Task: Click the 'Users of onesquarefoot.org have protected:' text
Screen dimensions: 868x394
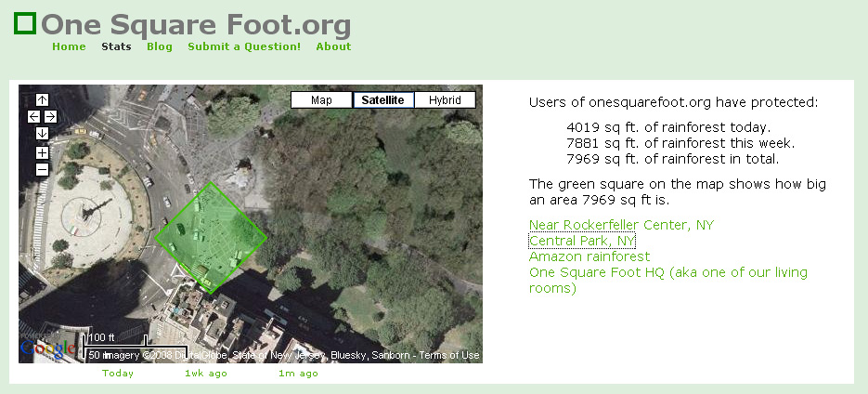Action: point(673,102)
